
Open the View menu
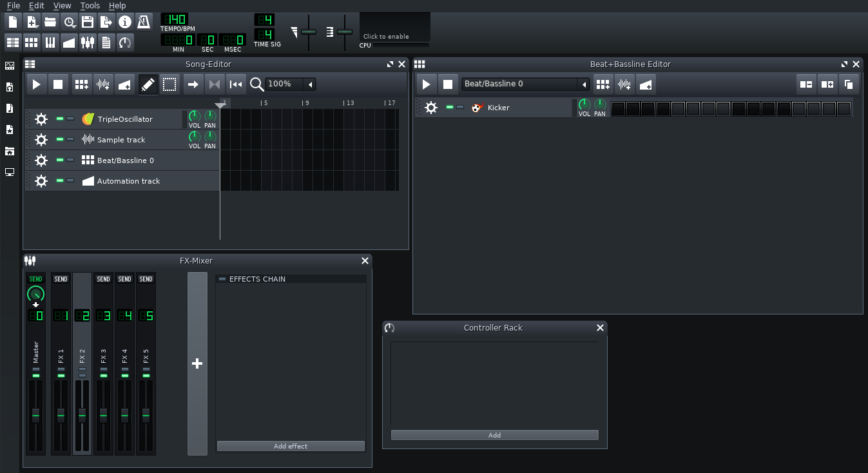pyautogui.click(x=62, y=6)
